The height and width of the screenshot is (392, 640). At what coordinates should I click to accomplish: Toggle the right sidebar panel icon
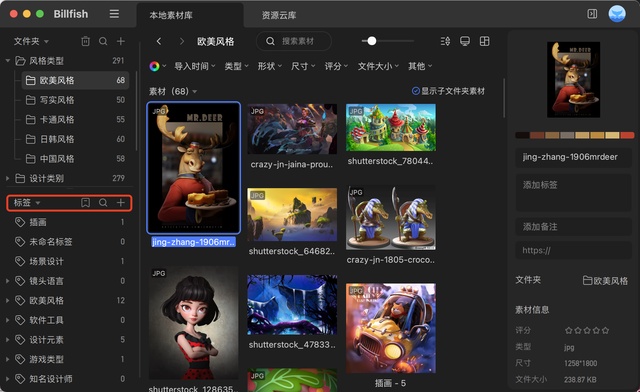point(592,14)
